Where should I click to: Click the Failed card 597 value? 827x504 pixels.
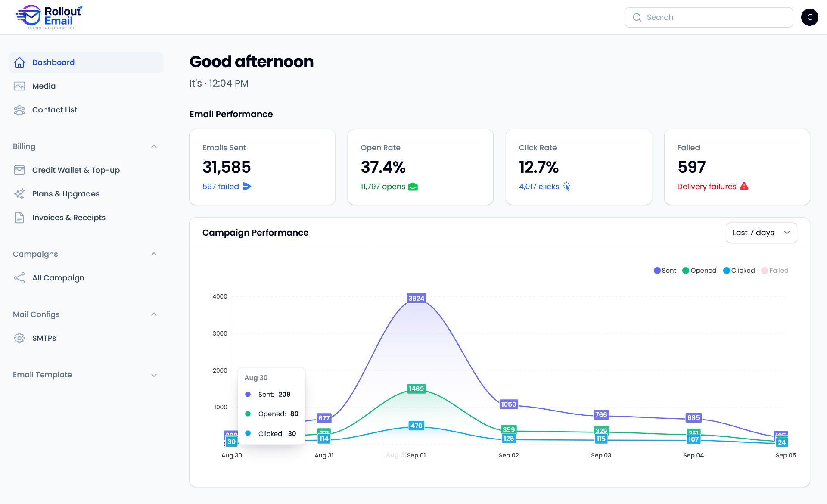[x=691, y=167]
